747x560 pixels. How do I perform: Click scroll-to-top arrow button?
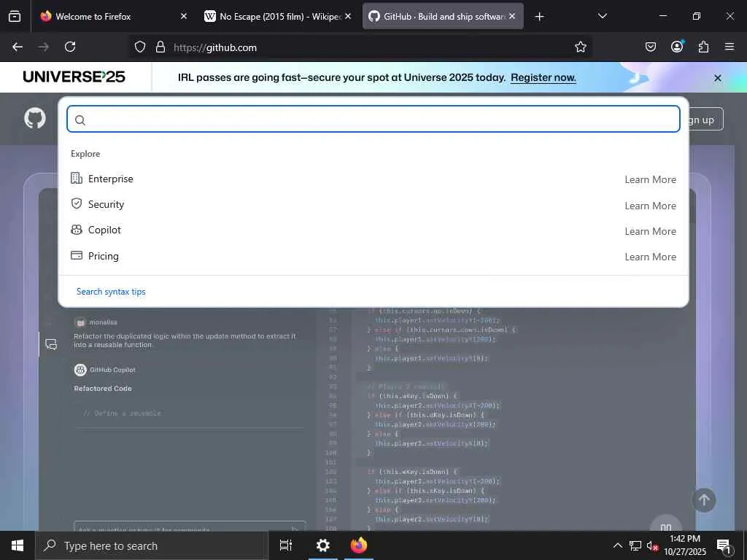click(704, 500)
